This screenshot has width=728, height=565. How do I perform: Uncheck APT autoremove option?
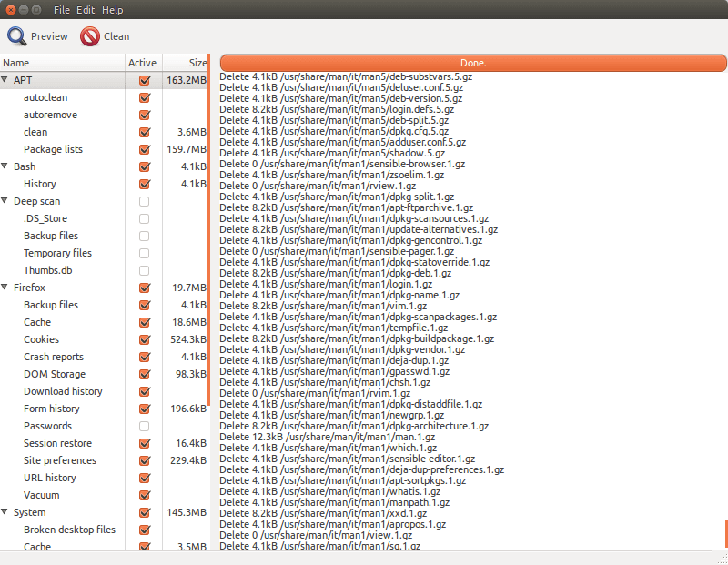pyautogui.click(x=145, y=115)
